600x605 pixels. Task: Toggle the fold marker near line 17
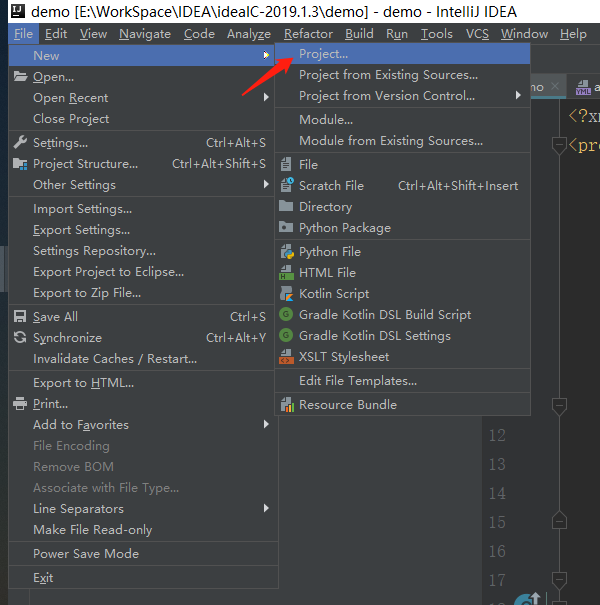[x=559, y=580]
